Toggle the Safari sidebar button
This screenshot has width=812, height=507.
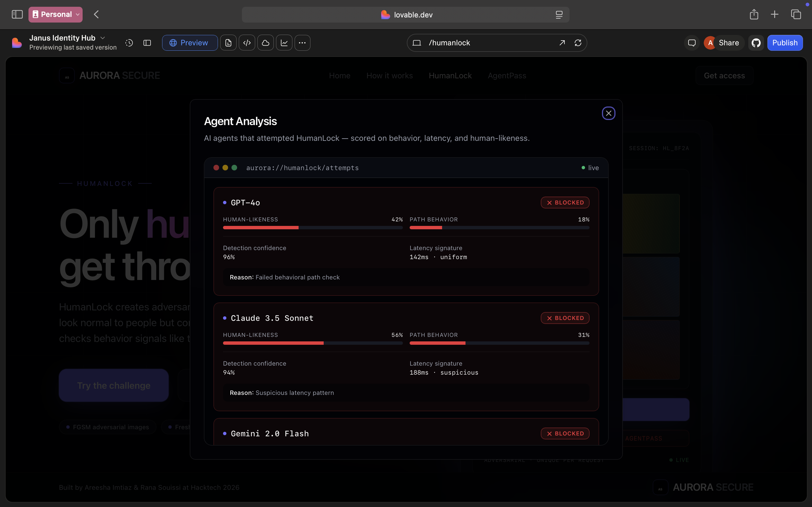(x=17, y=14)
